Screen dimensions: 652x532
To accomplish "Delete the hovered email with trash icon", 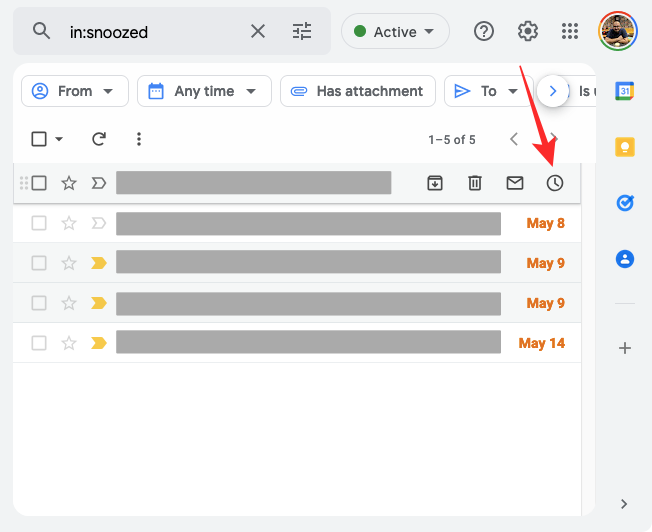I will click(x=475, y=183).
